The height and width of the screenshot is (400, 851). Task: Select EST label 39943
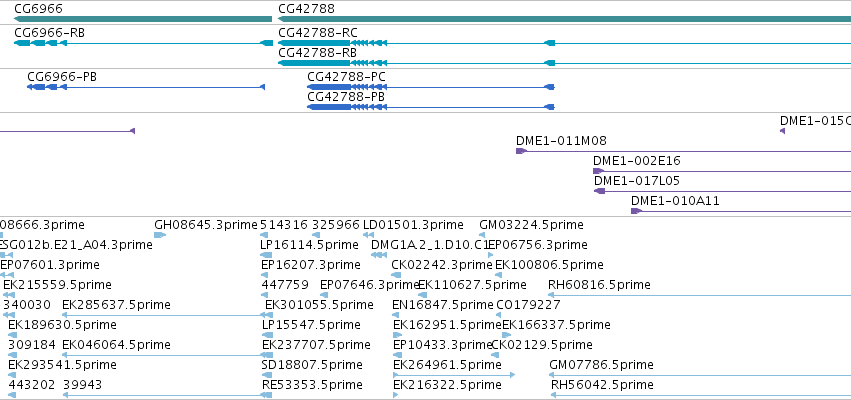[82, 386]
